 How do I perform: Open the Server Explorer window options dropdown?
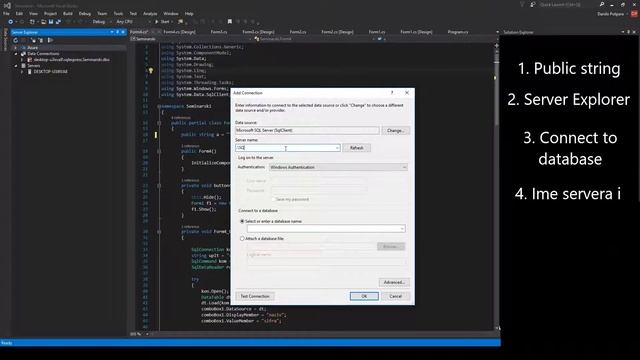pos(112,32)
